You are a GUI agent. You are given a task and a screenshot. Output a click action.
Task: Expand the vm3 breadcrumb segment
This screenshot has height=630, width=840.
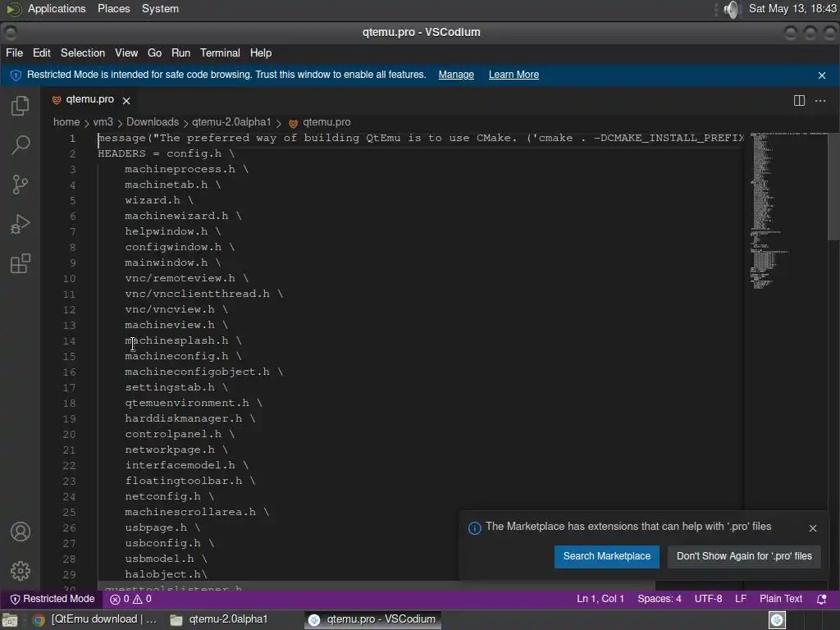(103, 122)
